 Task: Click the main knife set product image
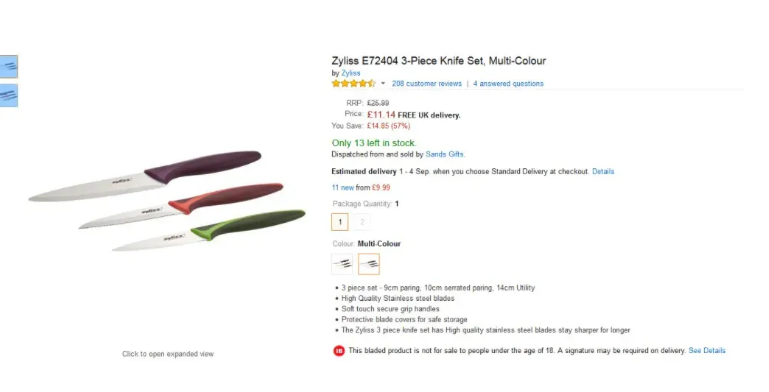pos(167,201)
